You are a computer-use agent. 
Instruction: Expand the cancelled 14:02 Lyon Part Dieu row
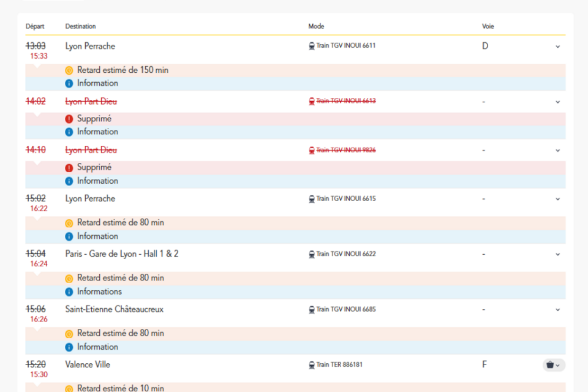tap(557, 102)
